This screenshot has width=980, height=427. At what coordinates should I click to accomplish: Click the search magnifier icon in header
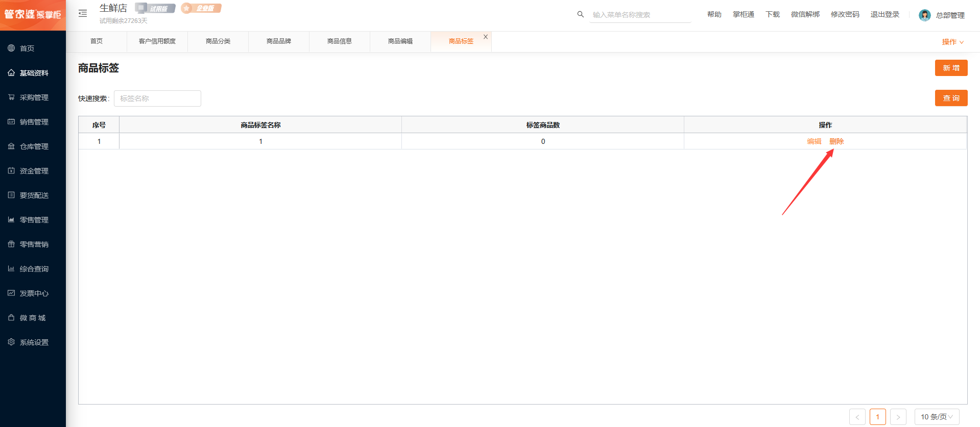pyautogui.click(x=581, y=14)
